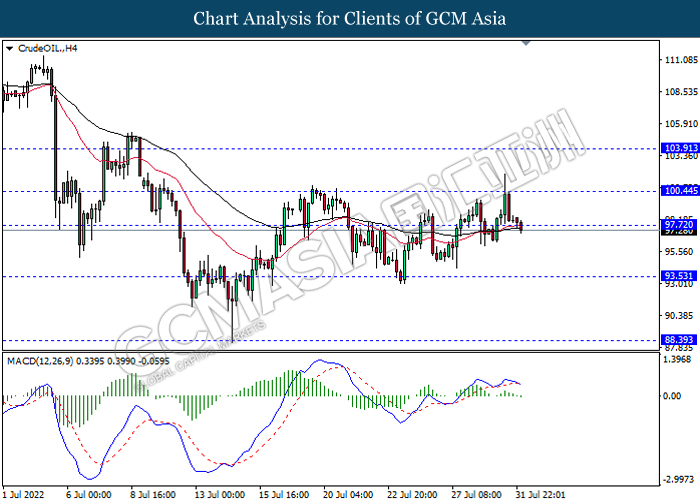Click the 8 Jul 16:00 time label
Image resolution: width=700 pixels, height=500 pixels.
click(x=153, y=495)
